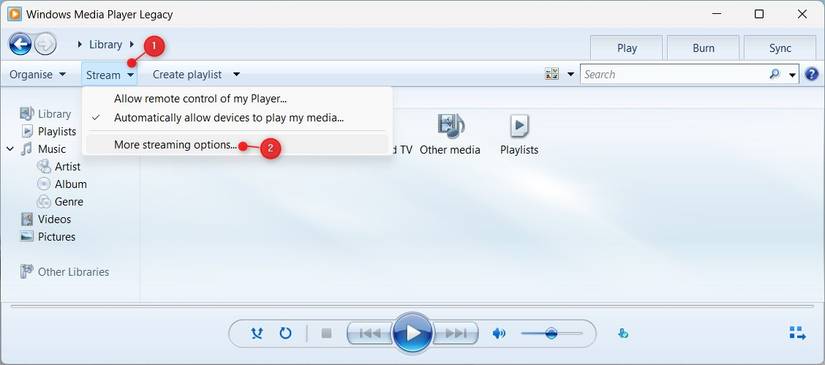The width and height of the screenshot is (825, 365).
Task: Click the Next track button
Action: [x=456, y=333]
